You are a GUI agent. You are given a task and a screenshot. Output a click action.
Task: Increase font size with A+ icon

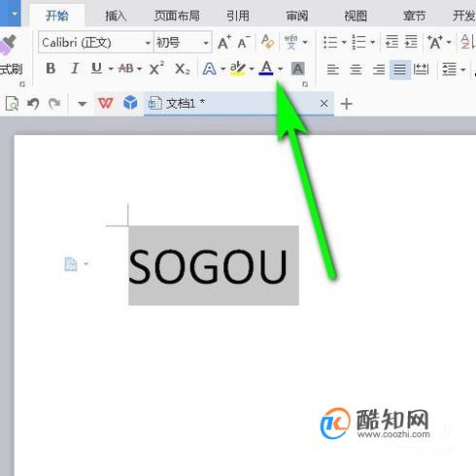point(224,42)
